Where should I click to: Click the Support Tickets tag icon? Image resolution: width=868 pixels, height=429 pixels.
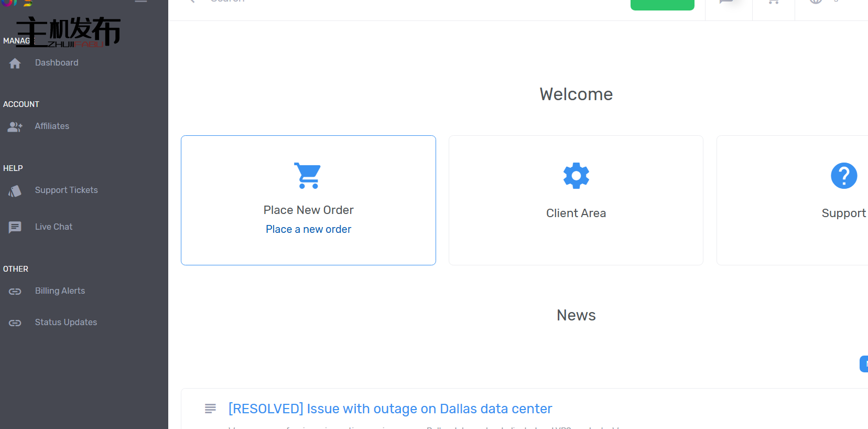click(15, 191)
